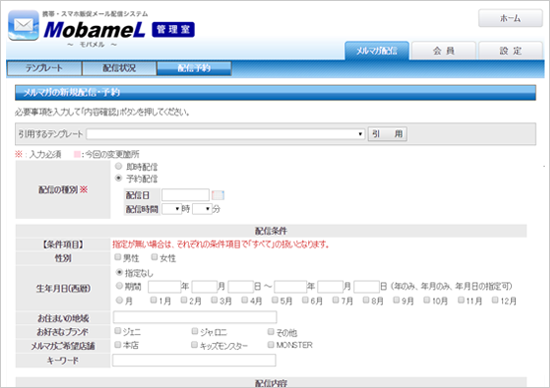The width and height of the screenshot is (550, 388).
Task: Check the 1月 checkbox
Action: 153,300
